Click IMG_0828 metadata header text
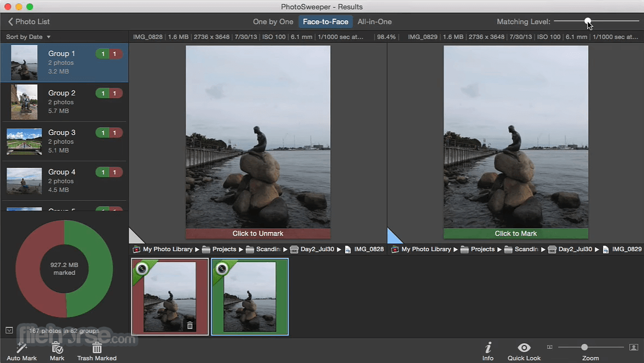Screen dimensions: 644x363 pos(248,37)
